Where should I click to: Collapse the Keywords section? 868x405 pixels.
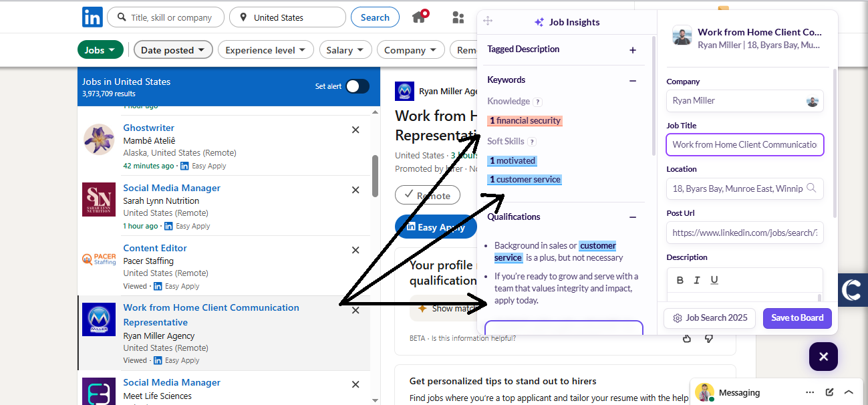(633, 80)
